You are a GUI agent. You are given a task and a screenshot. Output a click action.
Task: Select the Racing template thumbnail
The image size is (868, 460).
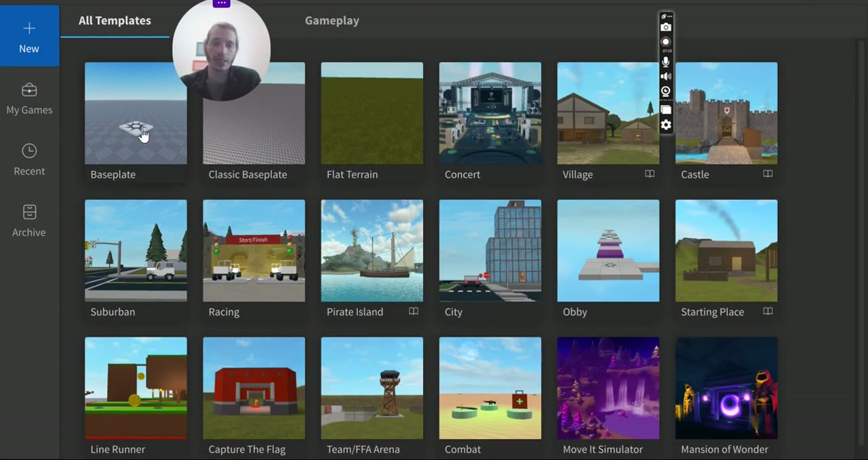254,250
